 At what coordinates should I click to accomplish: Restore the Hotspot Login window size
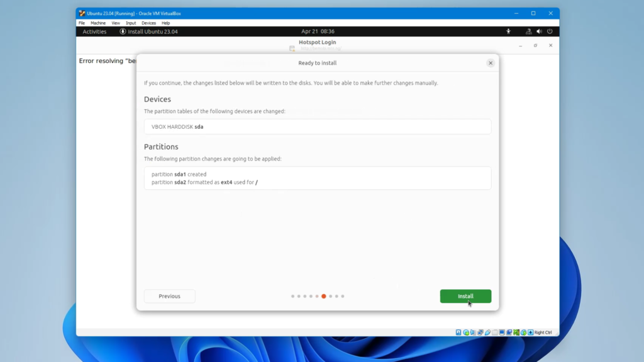pyautogui.click(x=536, y=45)
